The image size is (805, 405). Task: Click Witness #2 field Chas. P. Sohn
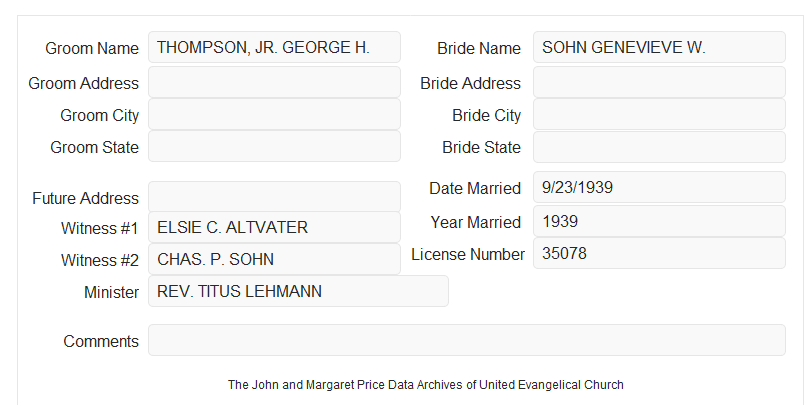(274, 259)
